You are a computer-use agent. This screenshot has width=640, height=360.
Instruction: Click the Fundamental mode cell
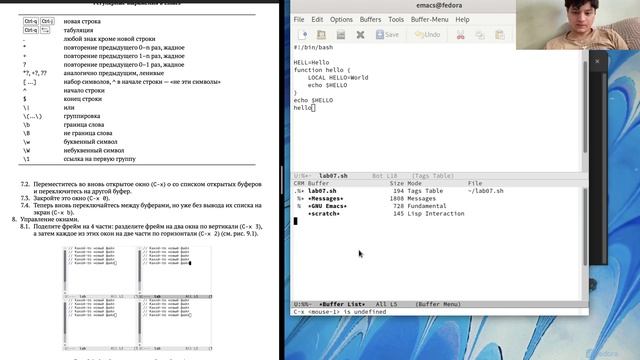click(x=427, y=206)
